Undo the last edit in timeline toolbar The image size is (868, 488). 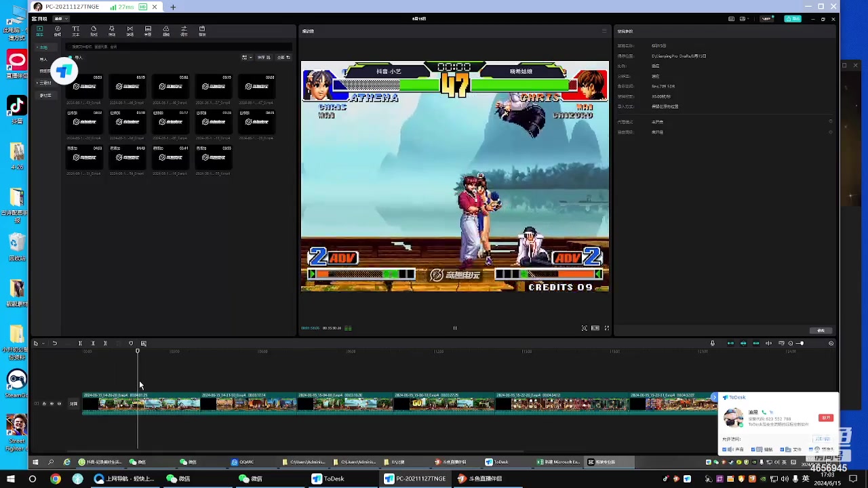[54, 344]
